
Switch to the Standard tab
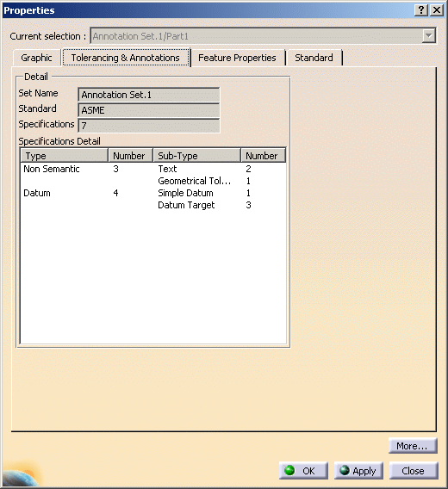314,58
